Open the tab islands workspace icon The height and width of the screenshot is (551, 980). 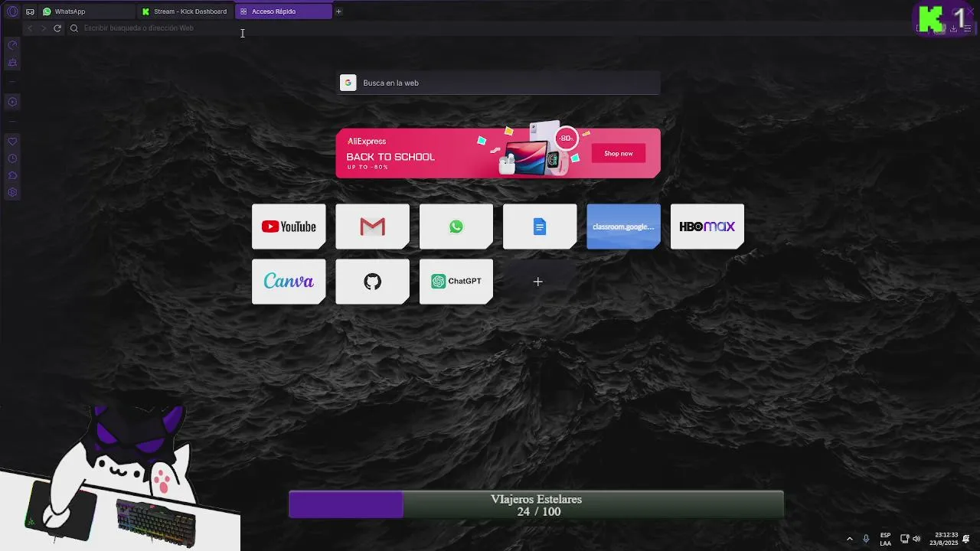click(x=30, y=11)
